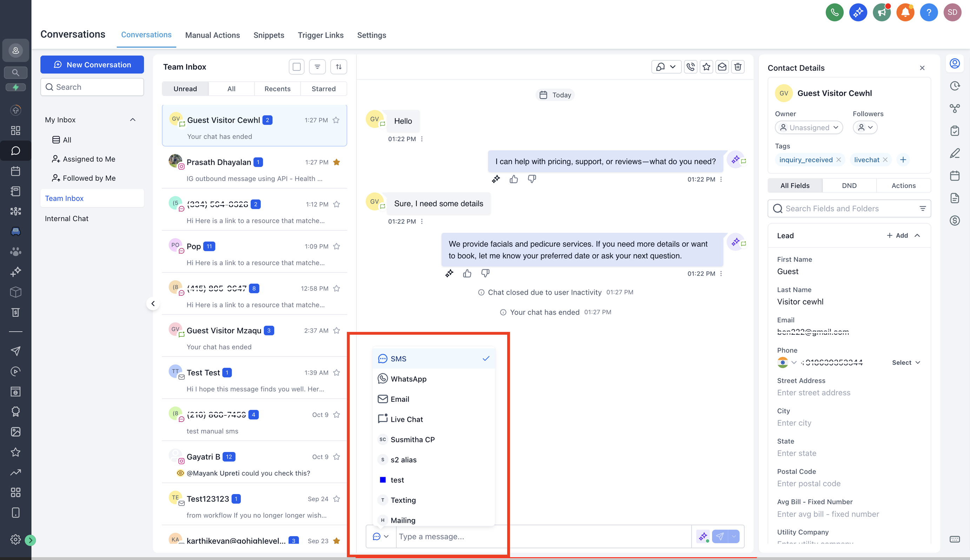Open the notifications bell icon
Image resolution: width=970 pixels, height=560 pixels.
pos(905,13)
